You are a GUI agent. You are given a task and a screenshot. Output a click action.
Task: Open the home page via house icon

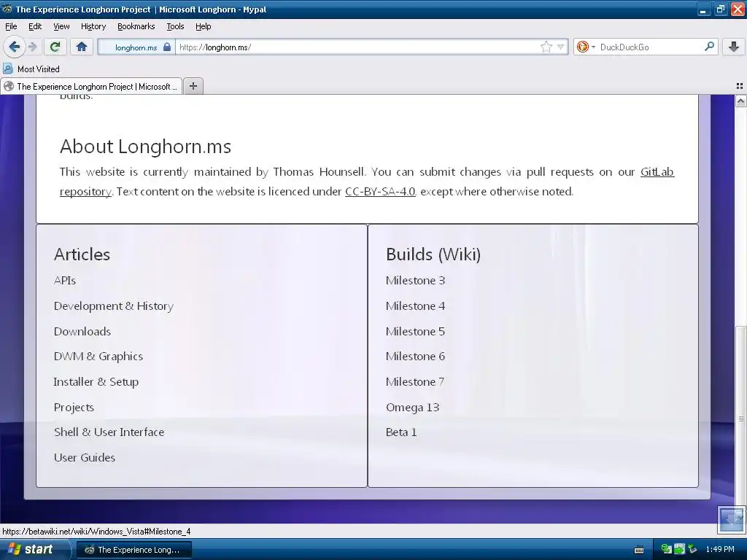[x=82, y=47]
